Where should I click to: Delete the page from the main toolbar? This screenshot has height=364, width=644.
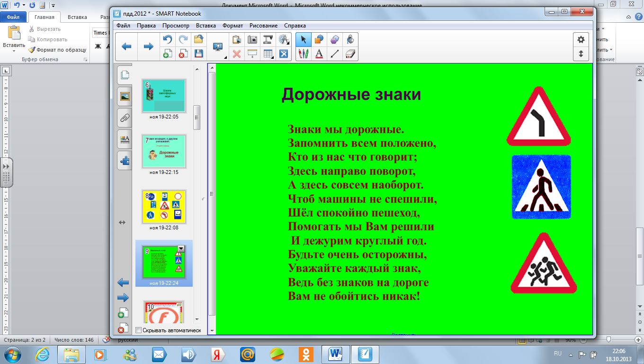(x=182, y=54)
